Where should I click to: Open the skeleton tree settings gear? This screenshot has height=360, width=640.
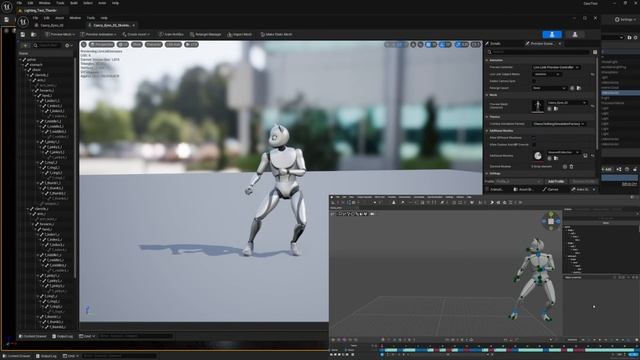(x=68, y=45)
